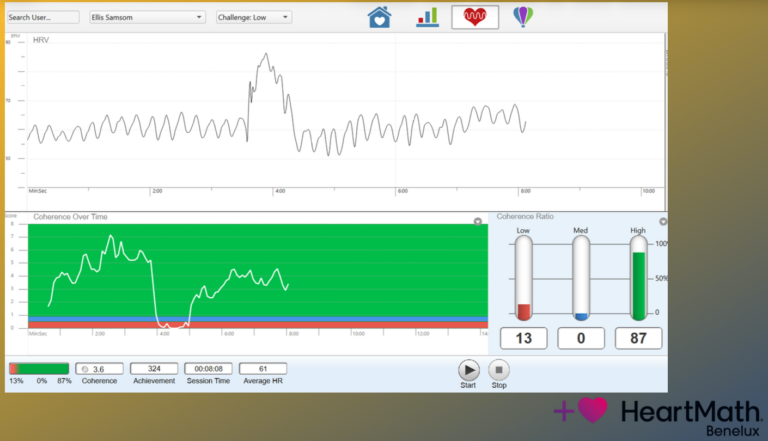Click the Average HR value 61
The image size is (768, 441).
(x=263, y=368)
